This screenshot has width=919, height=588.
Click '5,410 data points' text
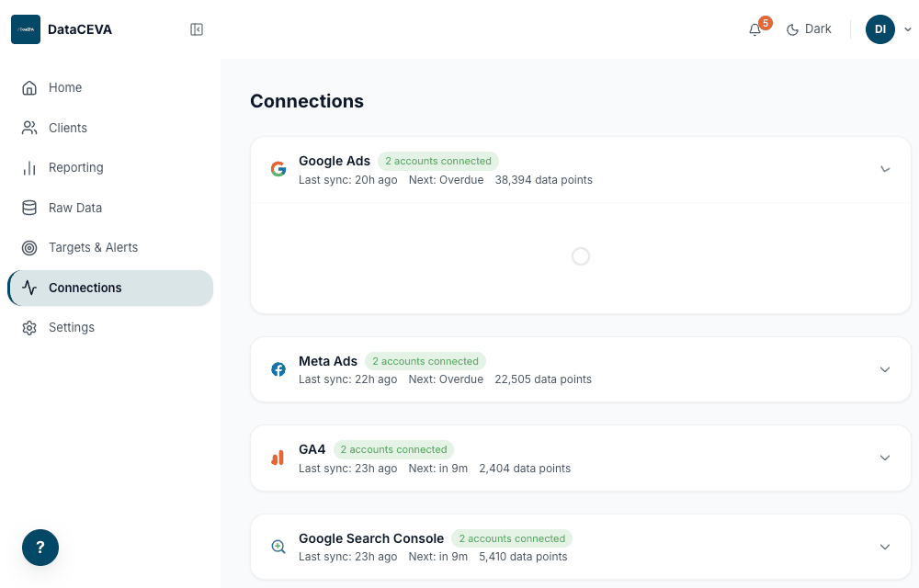tap(524, 557)
